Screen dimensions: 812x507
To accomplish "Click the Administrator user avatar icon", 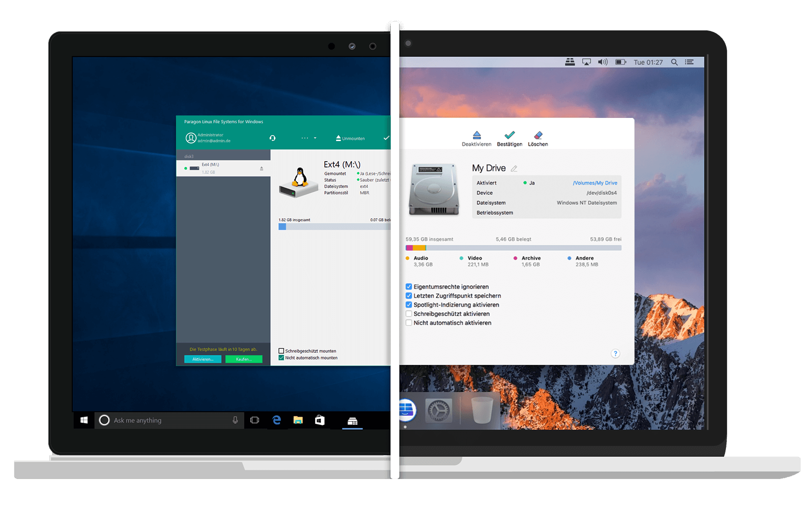I will 191,138.
